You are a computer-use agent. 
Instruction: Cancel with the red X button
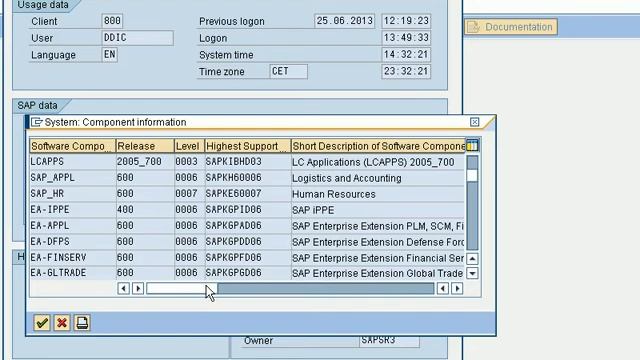(62, 323)
